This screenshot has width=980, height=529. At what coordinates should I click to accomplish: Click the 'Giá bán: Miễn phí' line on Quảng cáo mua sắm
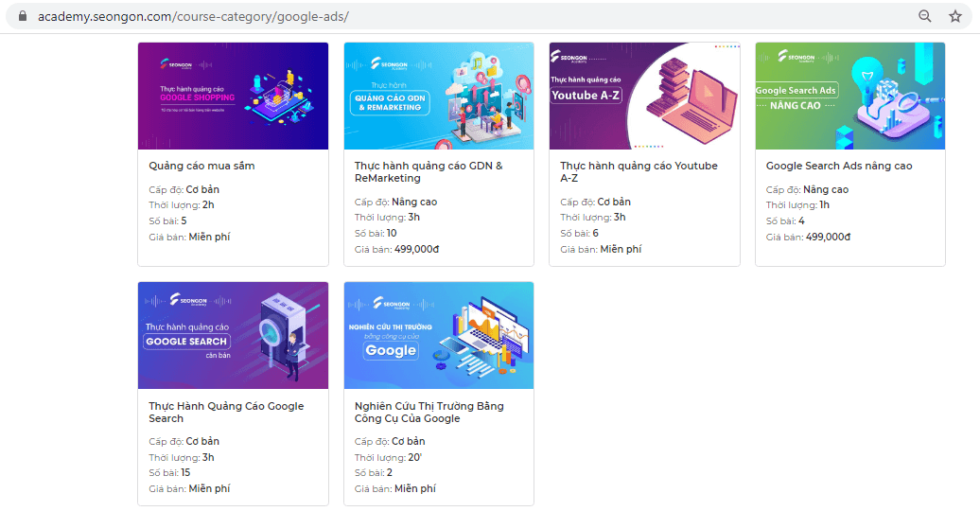point(189,237)
